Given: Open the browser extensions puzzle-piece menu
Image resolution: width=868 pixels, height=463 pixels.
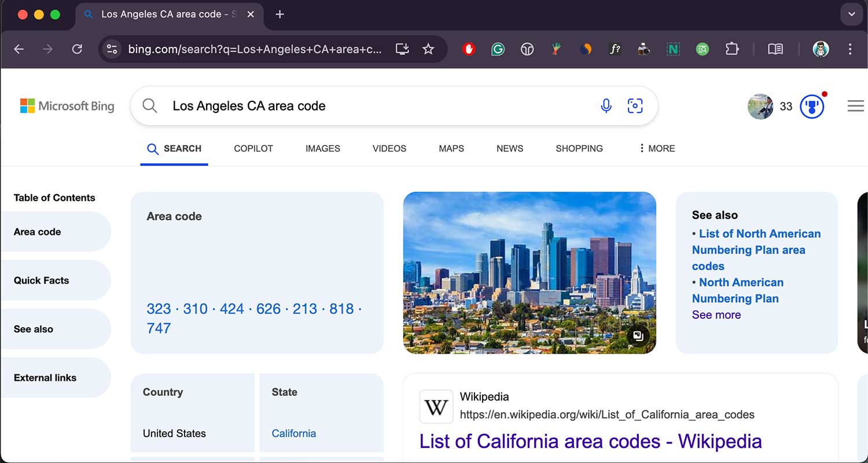Looking at the screenshot, I should click(732, 49).
